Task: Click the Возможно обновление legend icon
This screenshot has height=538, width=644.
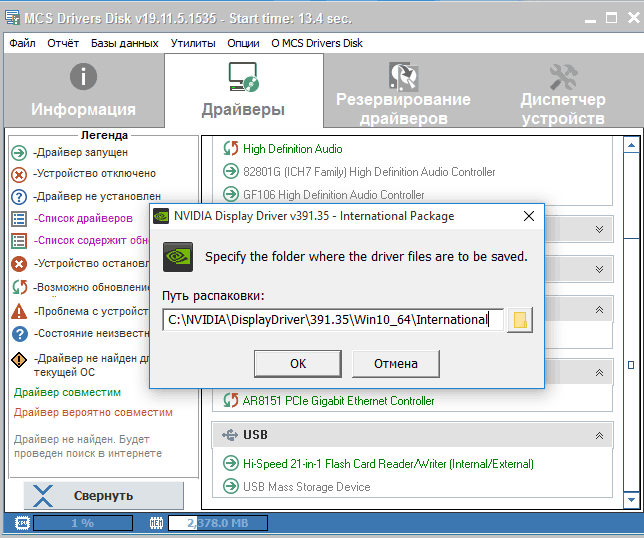Action: [19, 287]
